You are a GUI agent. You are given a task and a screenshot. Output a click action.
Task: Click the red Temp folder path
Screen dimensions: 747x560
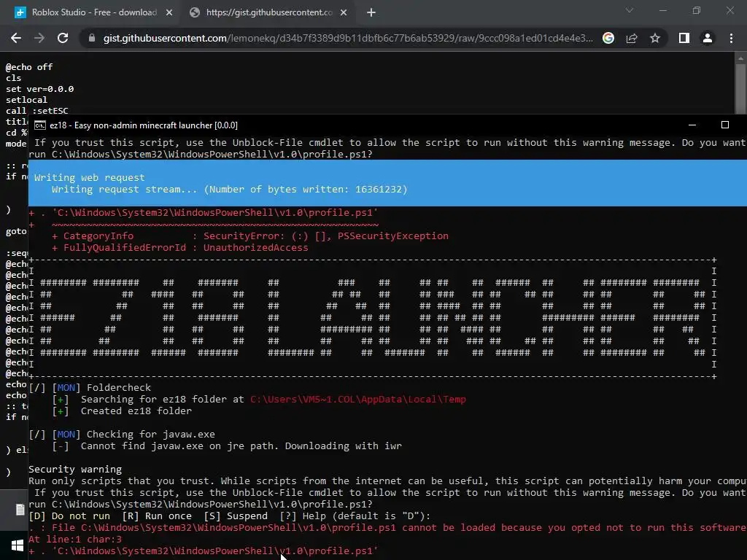(x=357, y=400)
